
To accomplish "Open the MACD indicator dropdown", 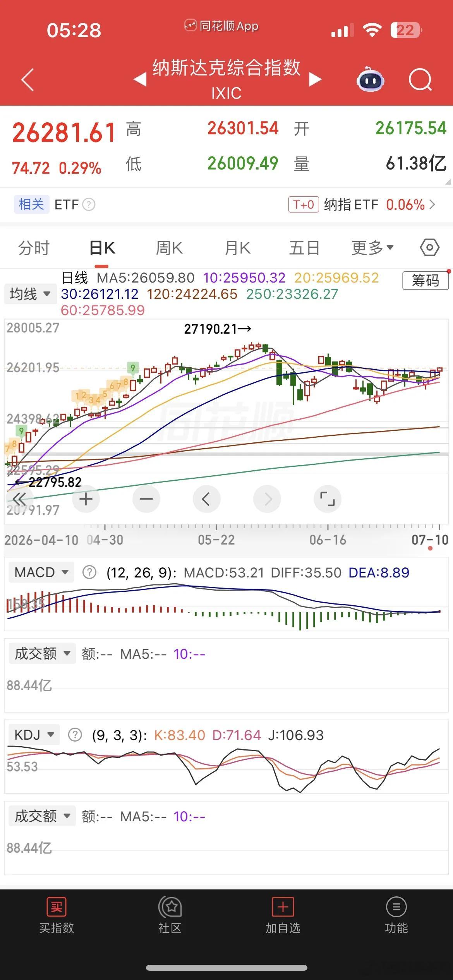I will click(x=41, y=572).
